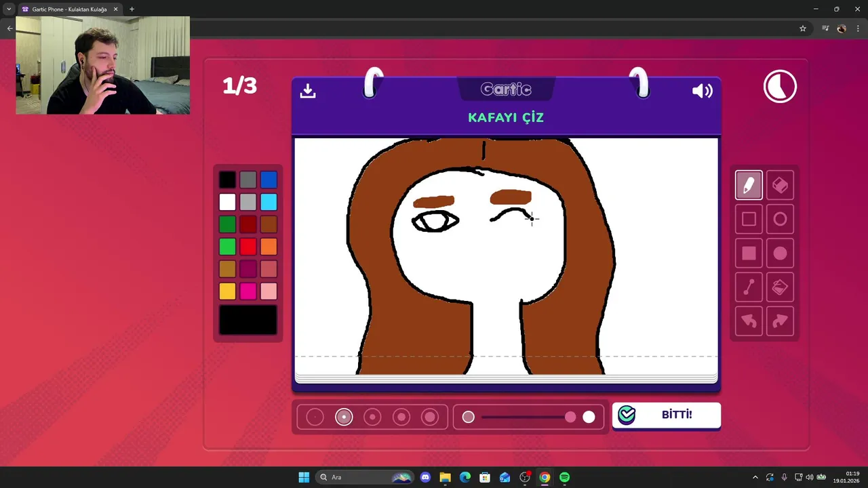The image size is (868, 488).
Task: Open the Windows Start menu
Action: [304, 477]
